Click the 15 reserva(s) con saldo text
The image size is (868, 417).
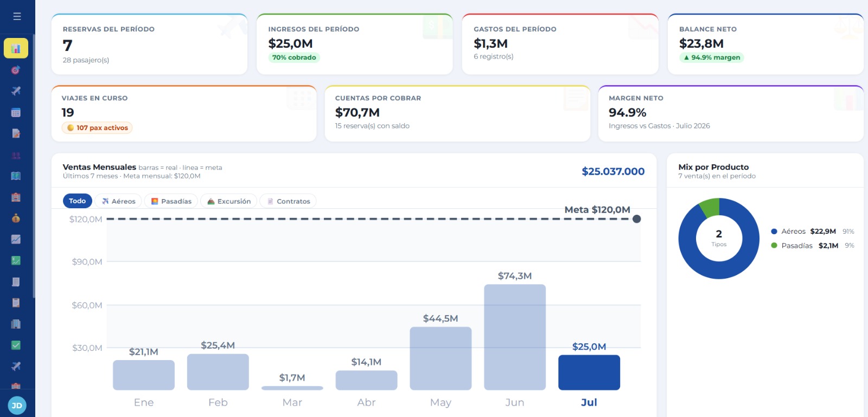click(372, 126)
